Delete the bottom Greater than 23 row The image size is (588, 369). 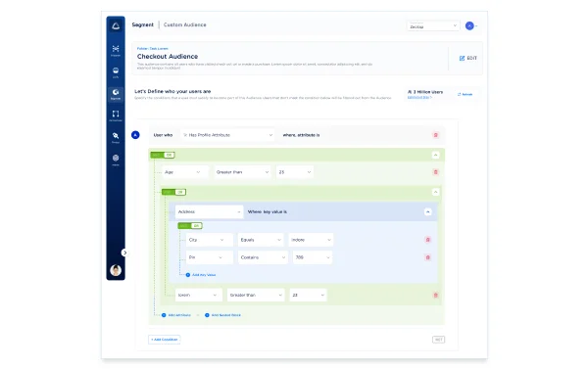click(x=436, y=296)
